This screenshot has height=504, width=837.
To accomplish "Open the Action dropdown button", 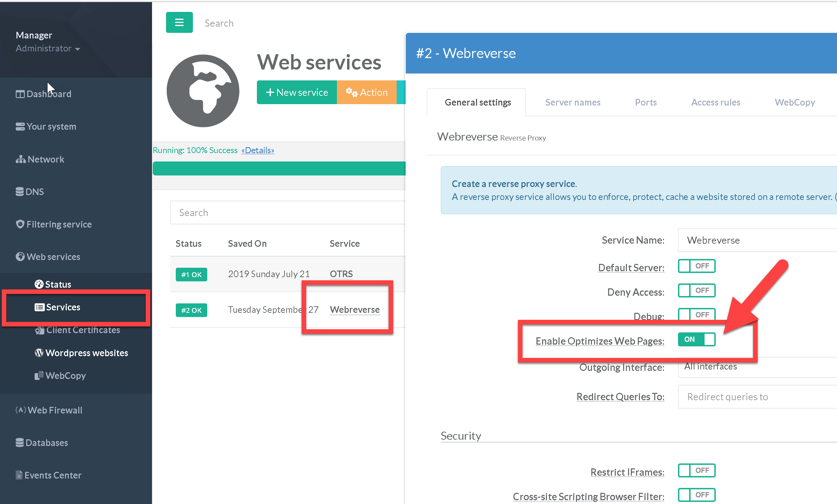I will (x=367, y=93).
